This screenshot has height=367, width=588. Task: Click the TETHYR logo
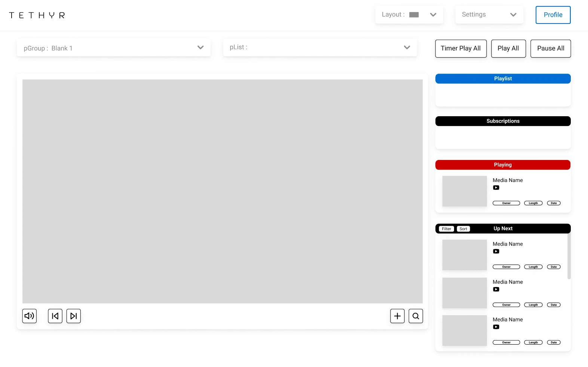[37, 15]
